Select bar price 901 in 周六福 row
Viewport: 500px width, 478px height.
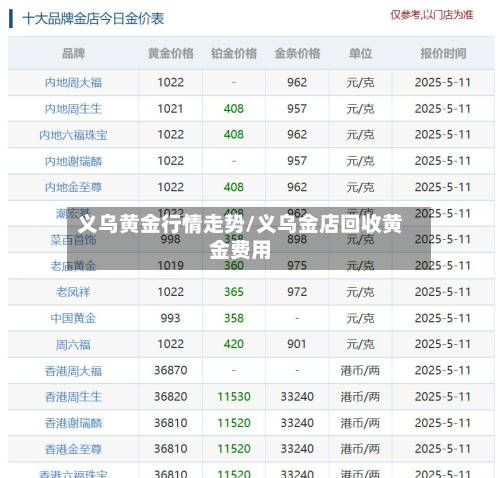pos(297,344)
